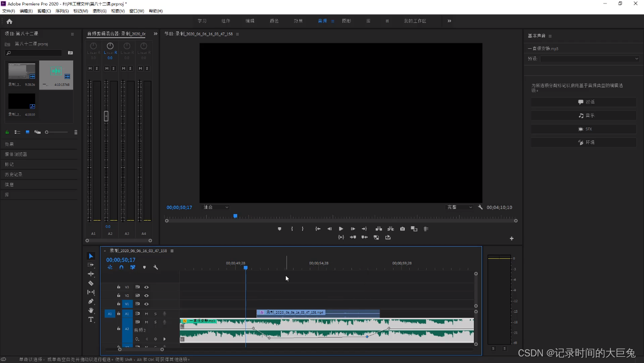Export frame with the camera icon

point(402,229)
